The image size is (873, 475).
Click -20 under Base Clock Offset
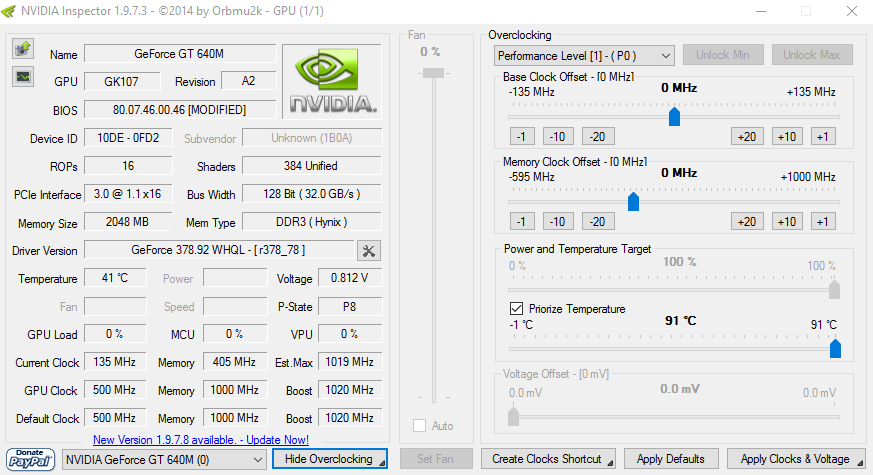(x=598, y=136)
